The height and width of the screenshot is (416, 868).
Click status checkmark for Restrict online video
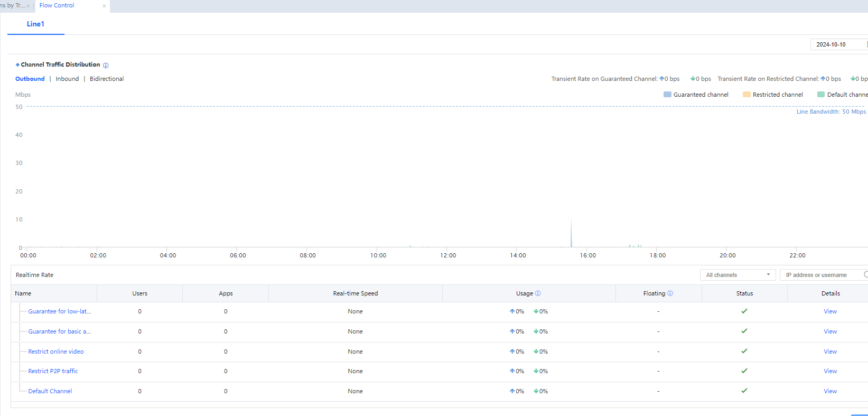point(744,351)
